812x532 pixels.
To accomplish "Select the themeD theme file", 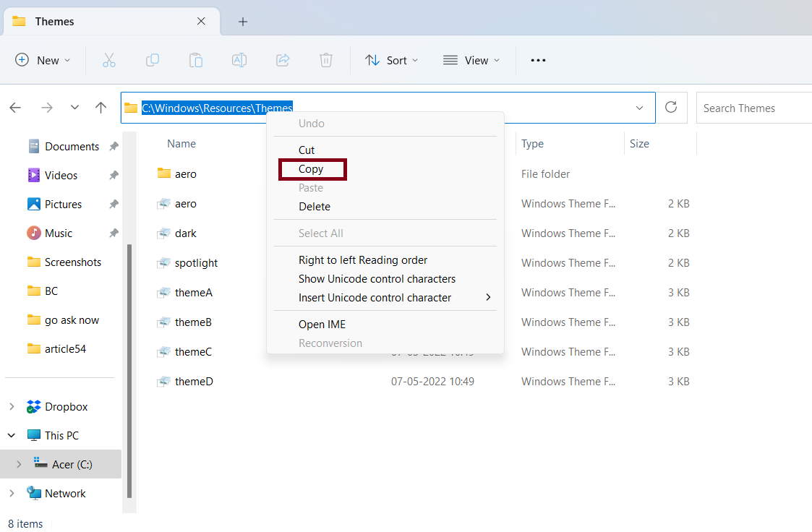I will coord(194,381).
